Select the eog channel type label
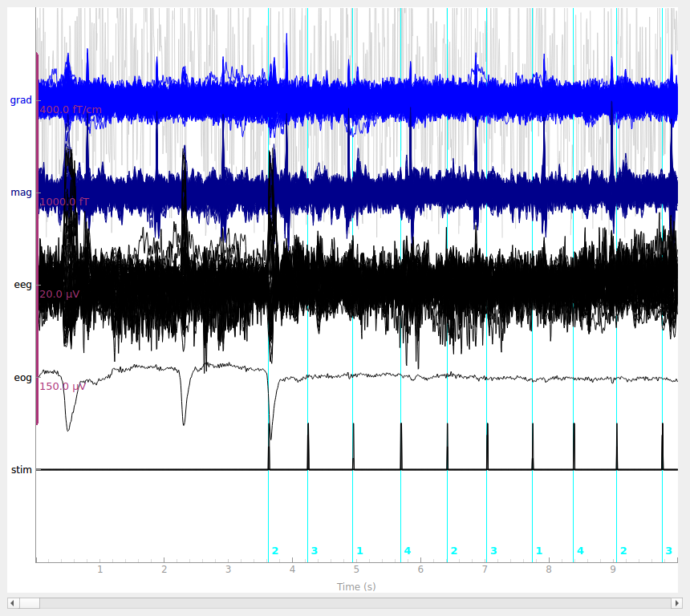 click(23, 378)
